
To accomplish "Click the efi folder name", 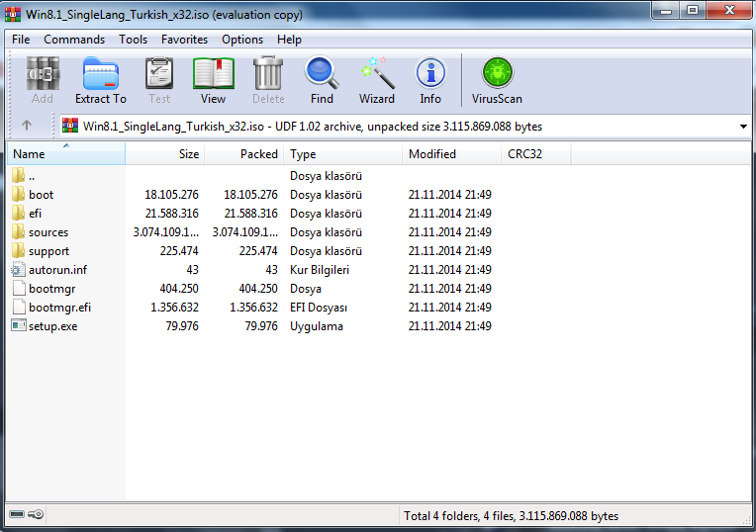I will click(36, 214).
